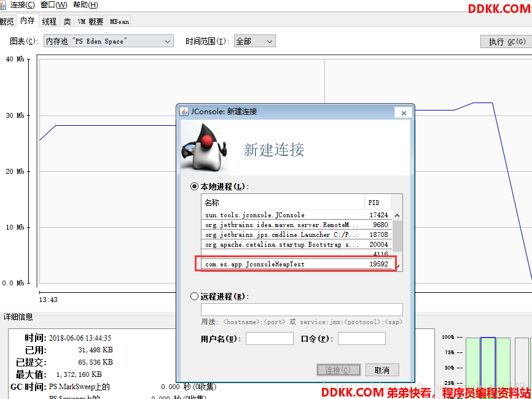Close the JConsole 新建连接 dialog
The image size is (532, 399).
click(x=404, y=113)
